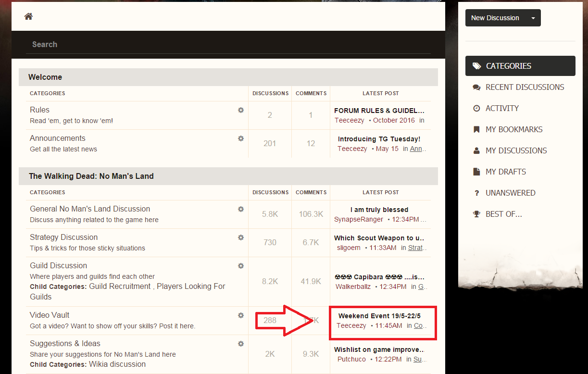This screenshot has height=374, width=588.
Task: Expand the New Discussion dropdown arrow
Action: coord(533,18)
